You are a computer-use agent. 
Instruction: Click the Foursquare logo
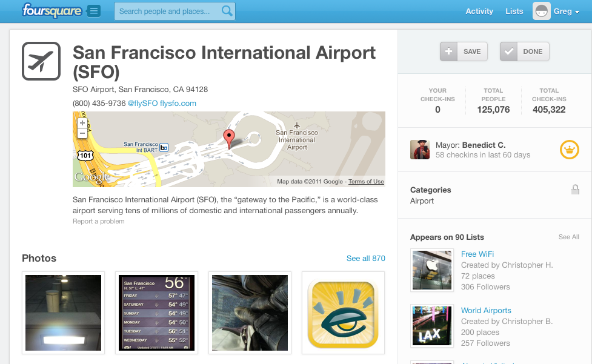(52, 10)
